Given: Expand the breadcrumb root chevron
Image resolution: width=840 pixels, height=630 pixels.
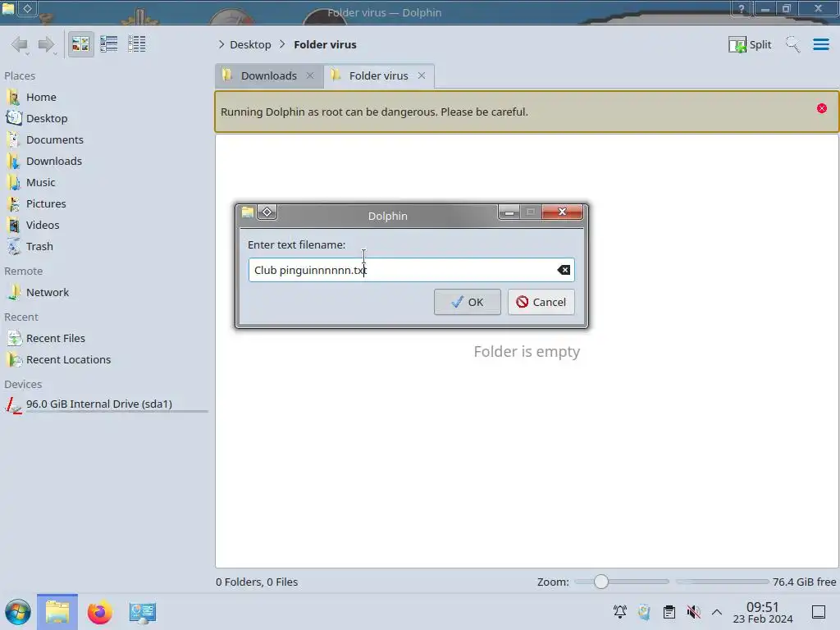Looking at the screenshot, I should 221,44.
